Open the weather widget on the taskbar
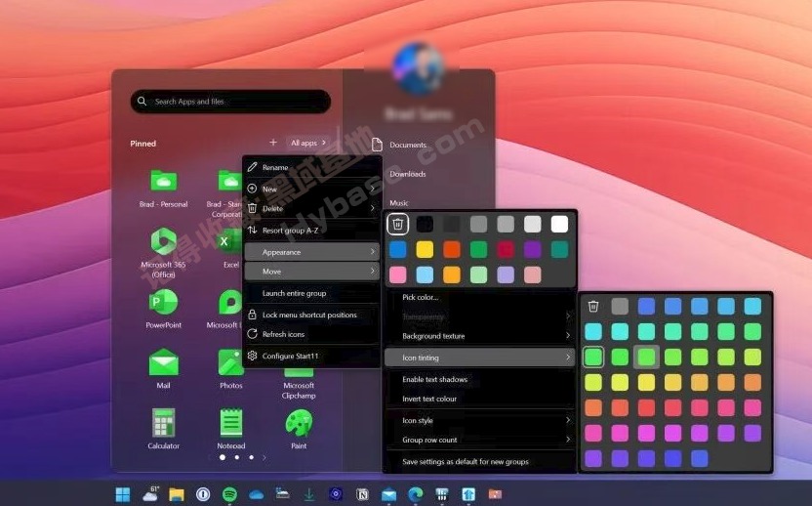This screenshot has width=812, height=506. pyautogui.click(x=150, y=493)
